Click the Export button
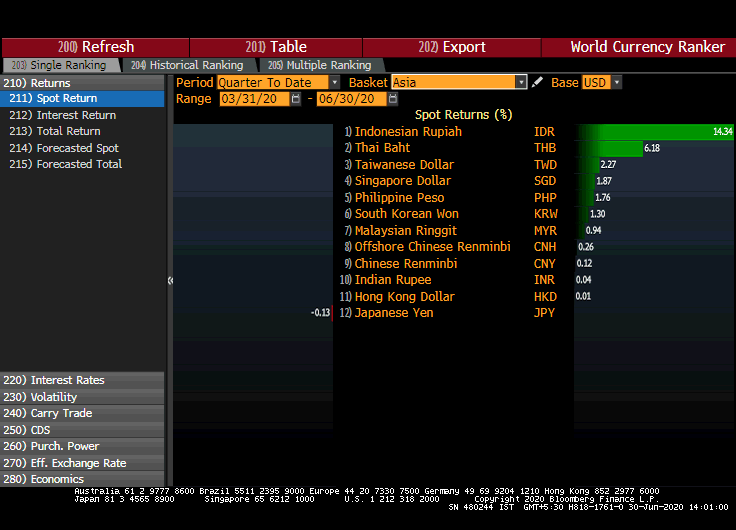736x530 pixels. 452,47
